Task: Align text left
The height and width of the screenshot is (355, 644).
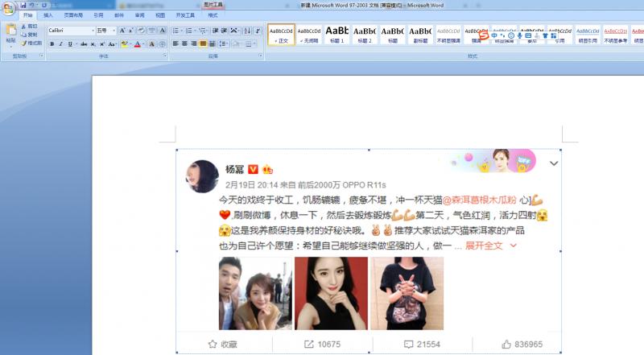Action: (x=175, y=43)
